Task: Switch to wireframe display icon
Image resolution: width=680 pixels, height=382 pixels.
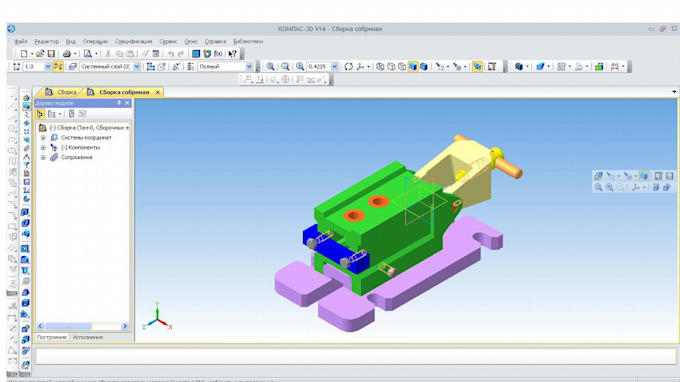Action: (380, 66)
